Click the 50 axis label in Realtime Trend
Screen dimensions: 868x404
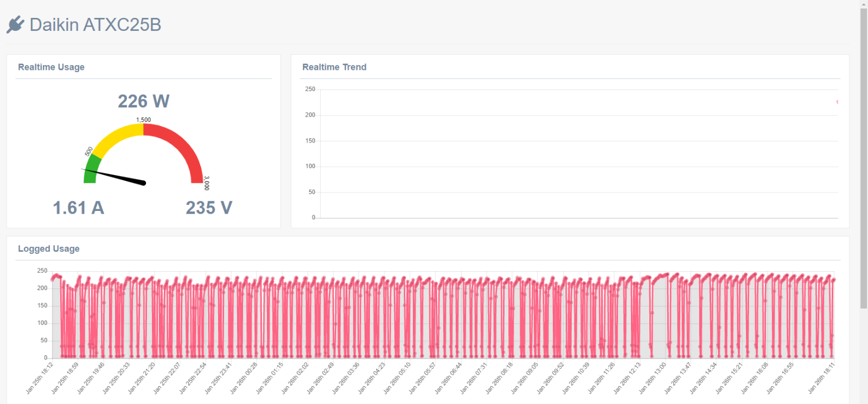311,192
